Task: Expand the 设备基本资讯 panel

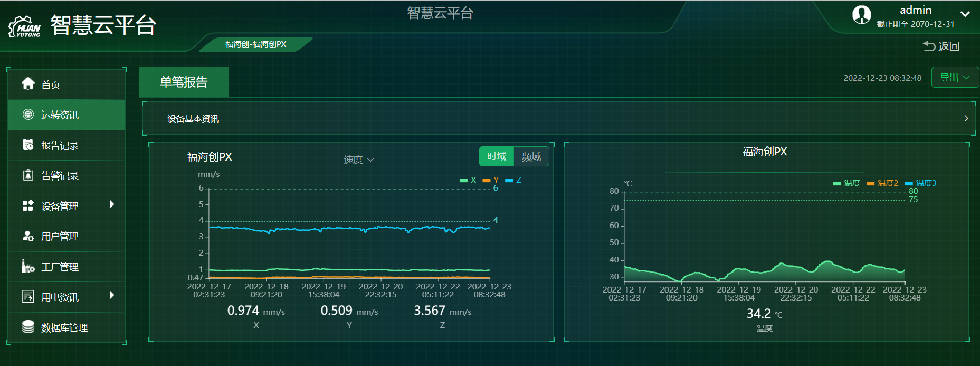Action: pyautogui.click(x=966, y=118)
